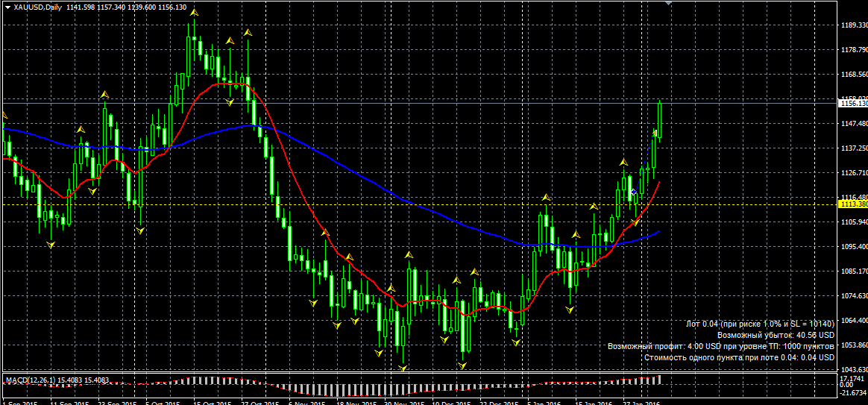868x405 pixels.
Task: Click the 1064.400 price scale label
Action: tap(853, 321)
